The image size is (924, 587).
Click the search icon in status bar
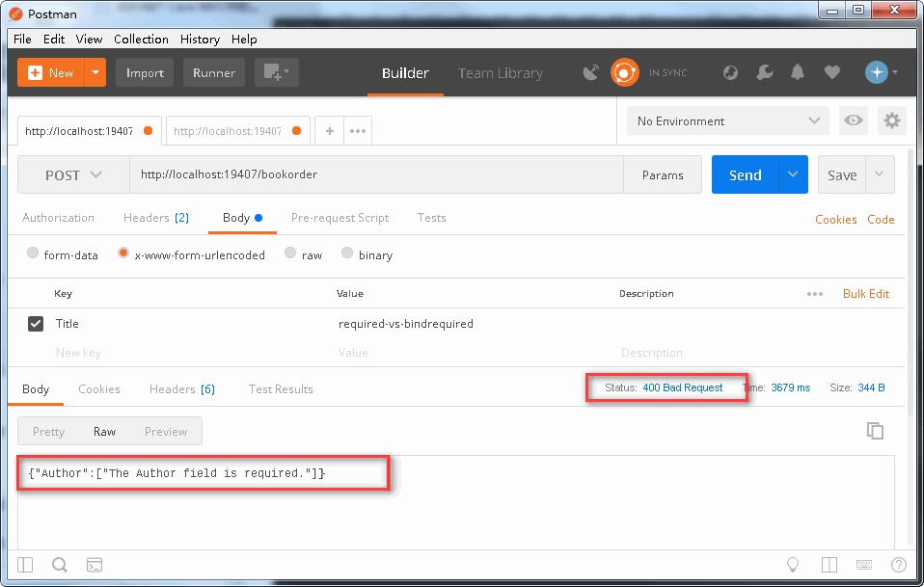coord(60,565)
